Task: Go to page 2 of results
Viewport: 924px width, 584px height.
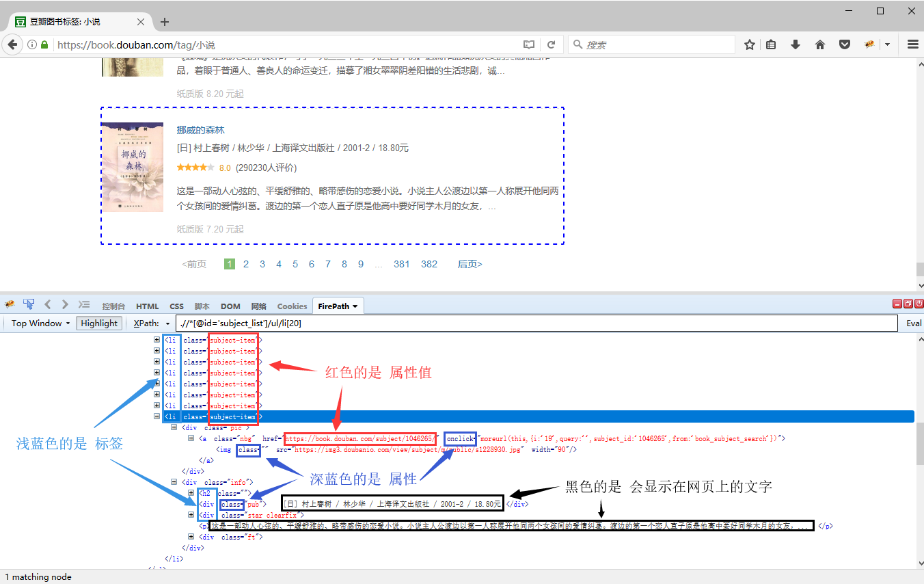Action: tap(246, 264)
